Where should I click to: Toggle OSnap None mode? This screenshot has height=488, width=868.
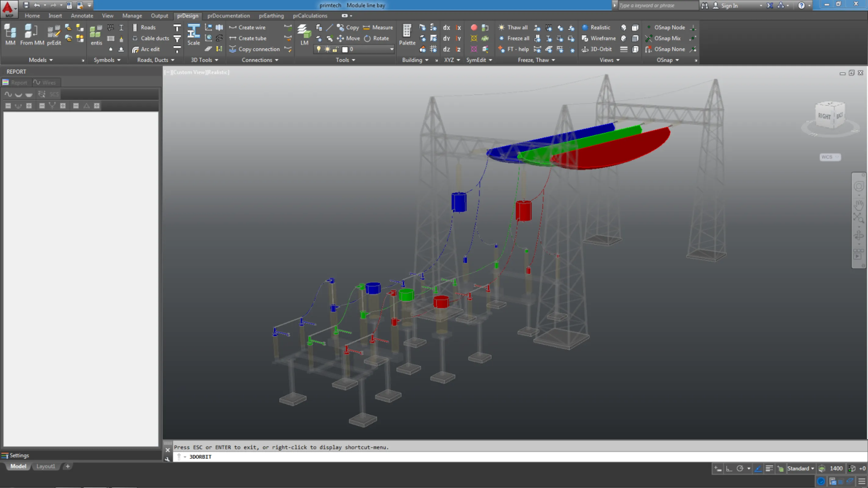(666, 49)
